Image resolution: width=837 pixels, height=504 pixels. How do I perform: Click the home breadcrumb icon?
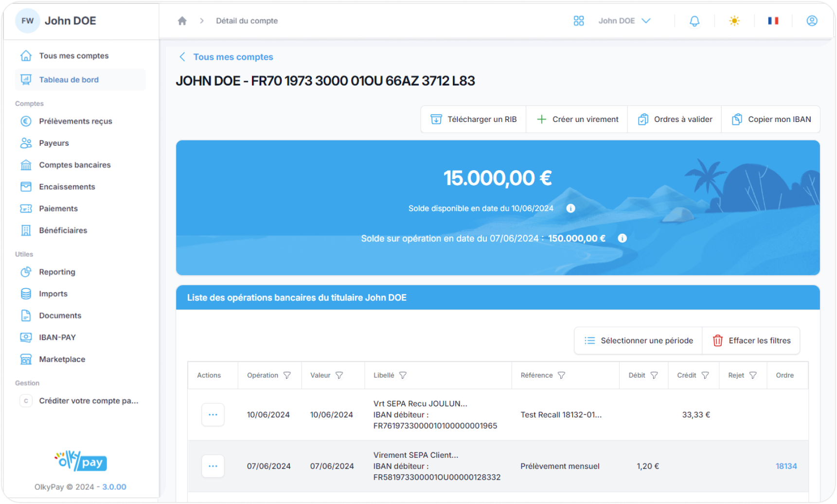click(182, 20)
